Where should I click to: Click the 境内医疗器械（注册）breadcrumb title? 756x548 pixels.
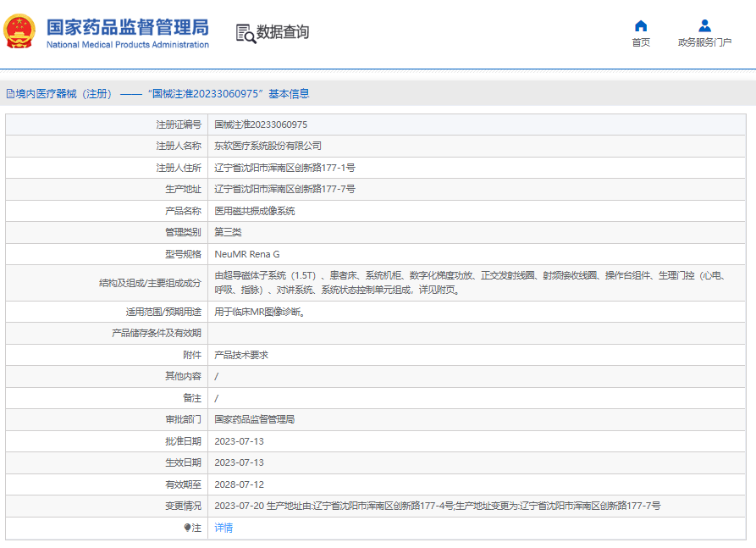[x=63, y=94]
